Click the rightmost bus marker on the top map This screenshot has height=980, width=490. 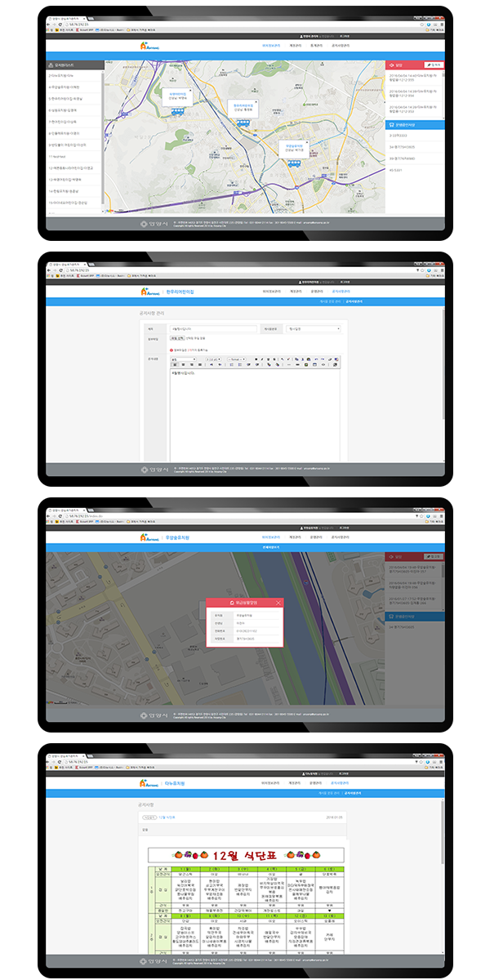pyautogui.click(x=294, y=162)
